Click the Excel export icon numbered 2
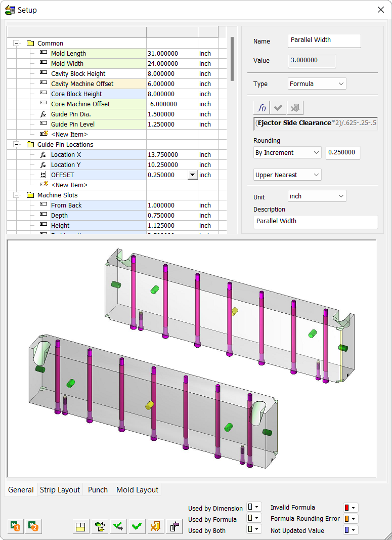The image size is (392, 540). [33, 526]
